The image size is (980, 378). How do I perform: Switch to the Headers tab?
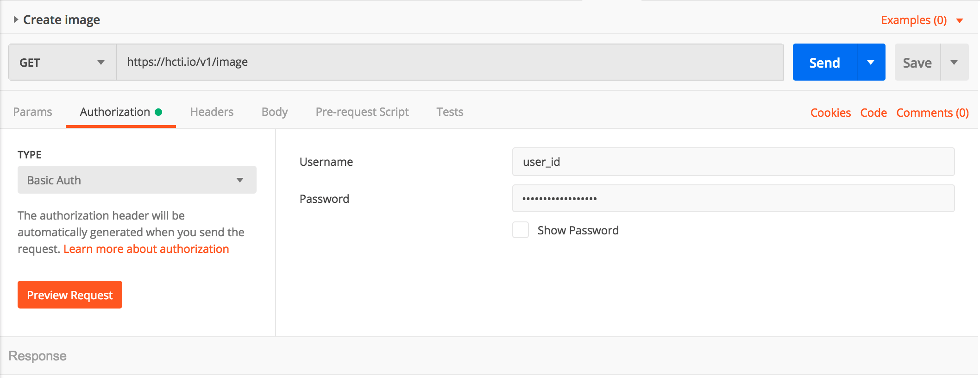(212, 112)
